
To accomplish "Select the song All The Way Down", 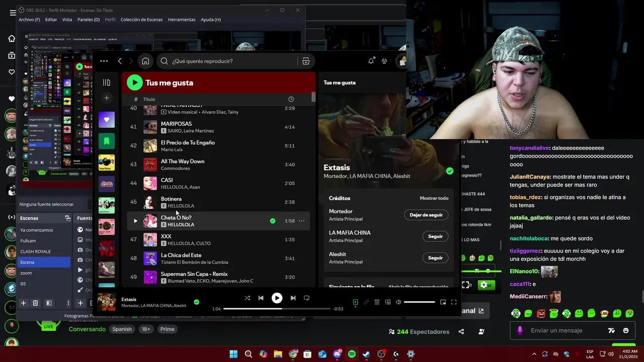I will [182, 161].
